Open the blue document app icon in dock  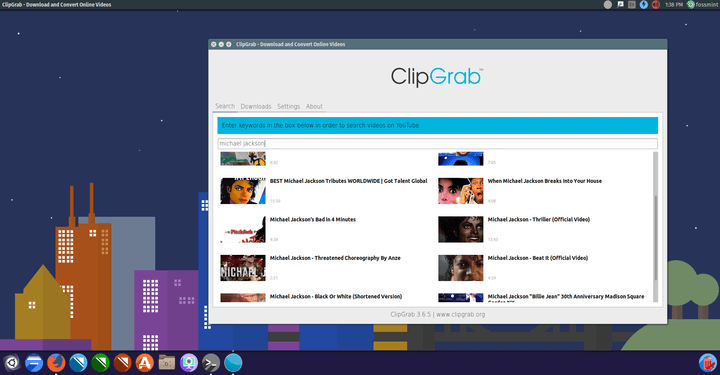click(x=34, y=363)
